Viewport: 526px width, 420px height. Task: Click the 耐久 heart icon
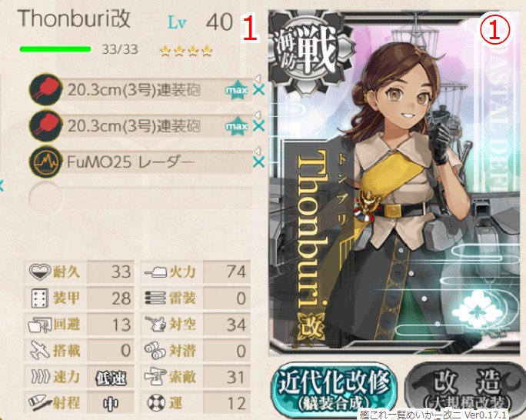[39, 271]
